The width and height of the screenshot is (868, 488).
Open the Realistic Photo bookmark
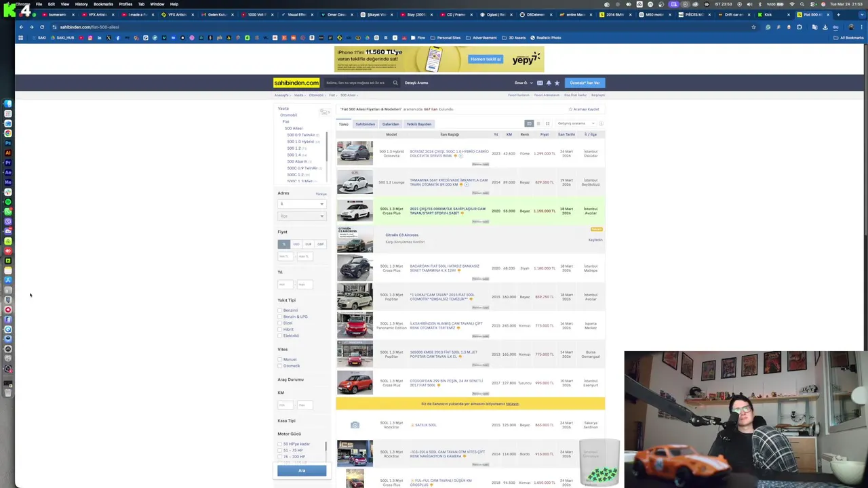point(546,38)
